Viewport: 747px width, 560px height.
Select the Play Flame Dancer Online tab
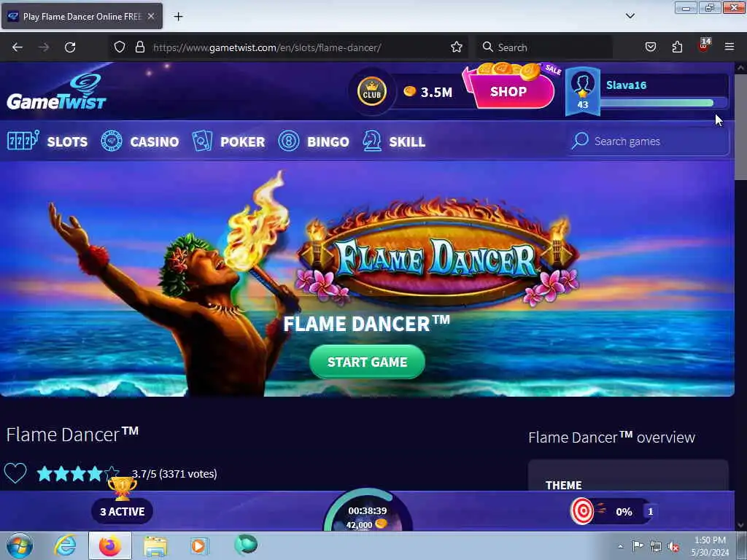tap(82, 17)
